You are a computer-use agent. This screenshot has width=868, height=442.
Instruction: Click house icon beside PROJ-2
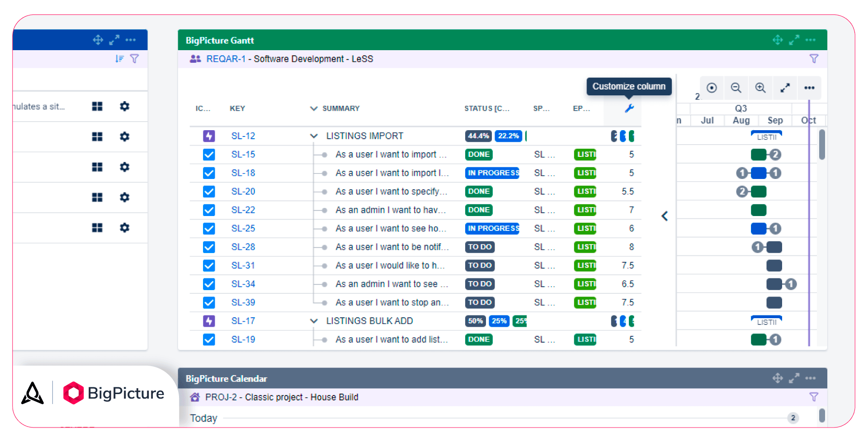(x=195, y=397)
